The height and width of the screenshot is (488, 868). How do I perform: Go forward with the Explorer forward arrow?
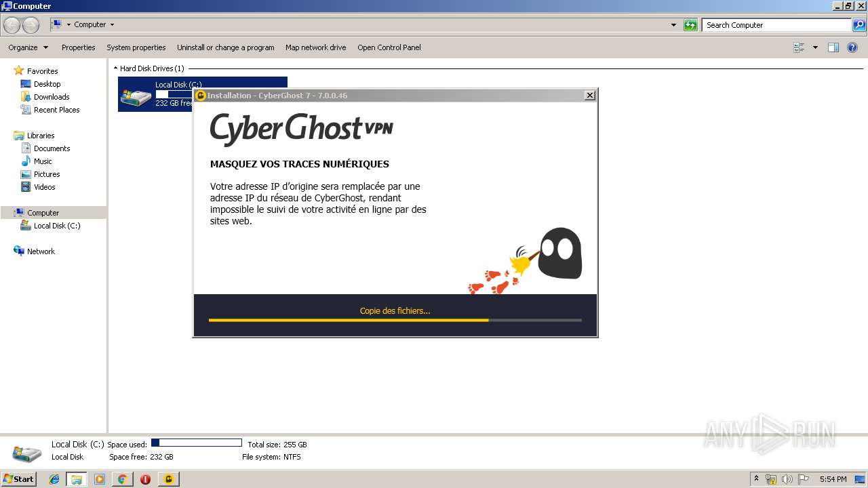click(31, 25)
